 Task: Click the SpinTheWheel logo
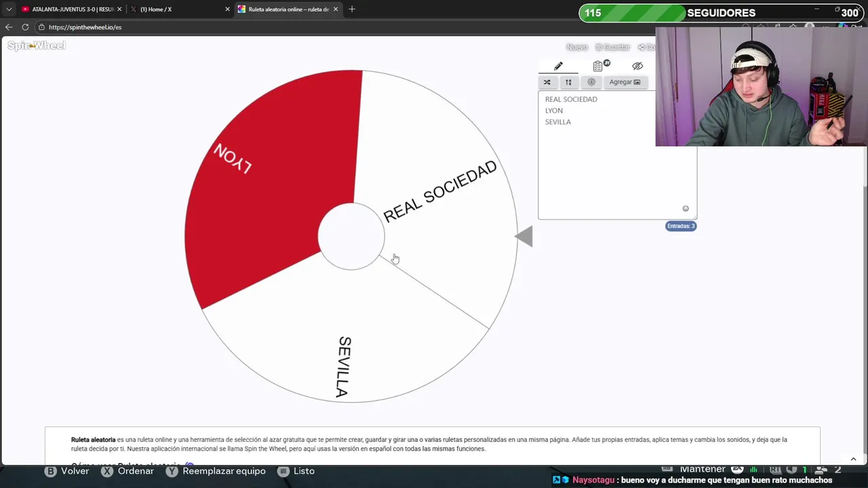click(x=37, y=45)
